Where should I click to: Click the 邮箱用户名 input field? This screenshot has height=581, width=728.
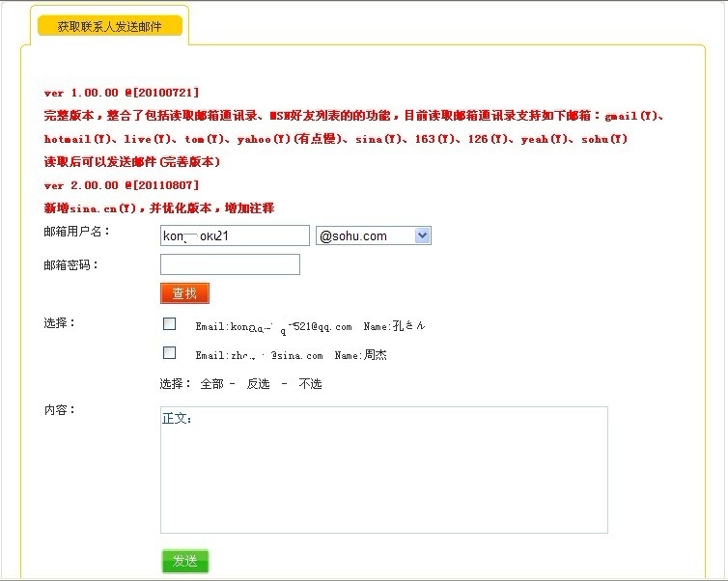coord(235,235)
